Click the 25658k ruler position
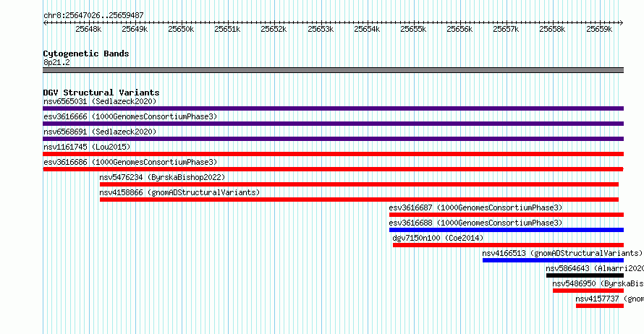Screen dimensions: 644x334 552,29
